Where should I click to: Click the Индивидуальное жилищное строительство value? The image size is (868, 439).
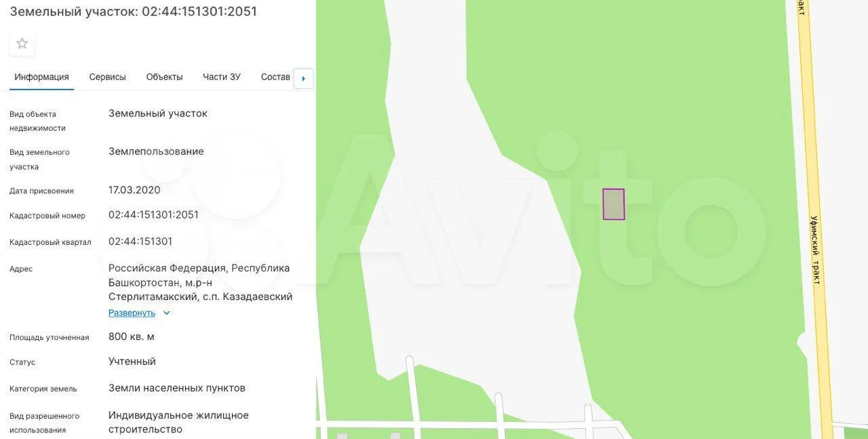pos(178,422)
